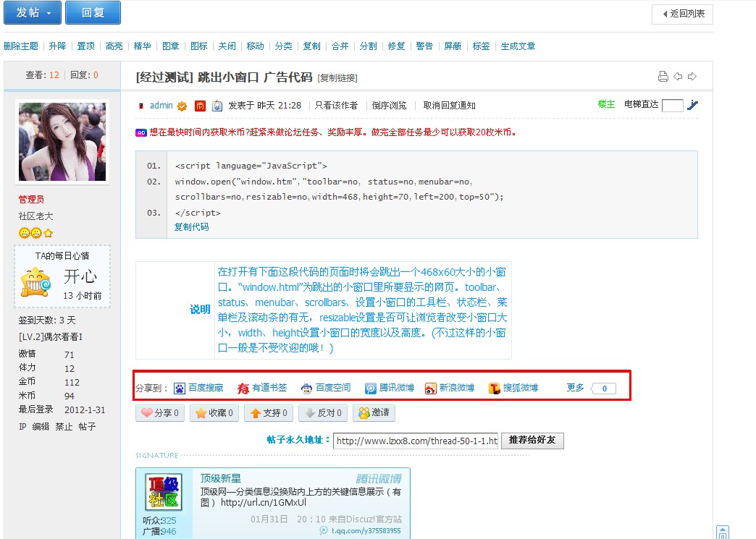Select 警告 warn option

point(424,46)
